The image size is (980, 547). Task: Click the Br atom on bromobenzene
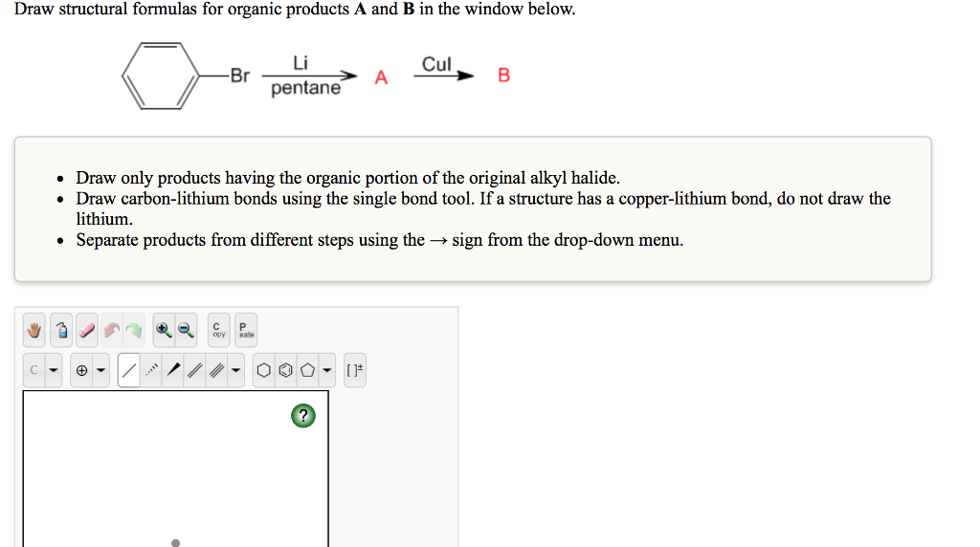240,76
